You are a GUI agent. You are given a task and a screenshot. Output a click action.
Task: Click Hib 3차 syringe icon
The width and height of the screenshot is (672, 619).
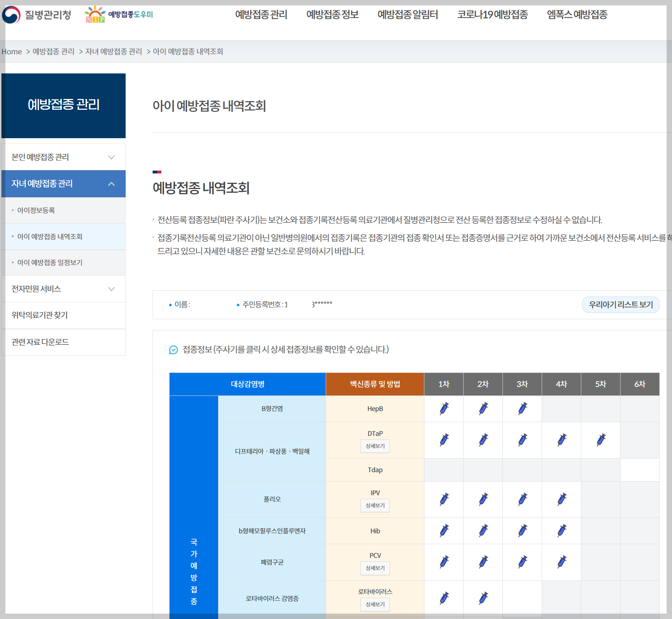click(523, 530)
